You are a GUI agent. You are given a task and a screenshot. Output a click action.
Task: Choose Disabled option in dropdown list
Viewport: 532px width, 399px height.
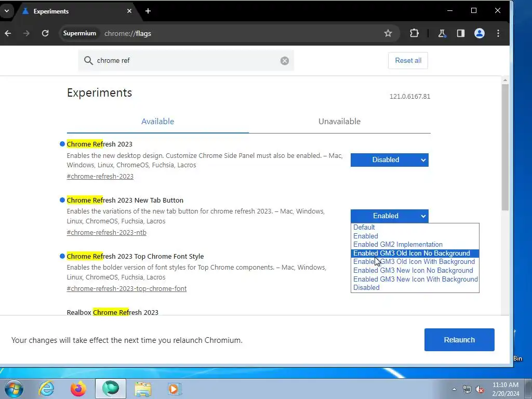tap(415, 288)
